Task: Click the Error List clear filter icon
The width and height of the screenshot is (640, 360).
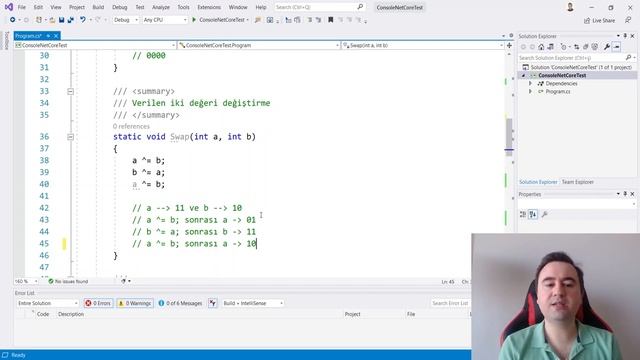Action: 213,303
